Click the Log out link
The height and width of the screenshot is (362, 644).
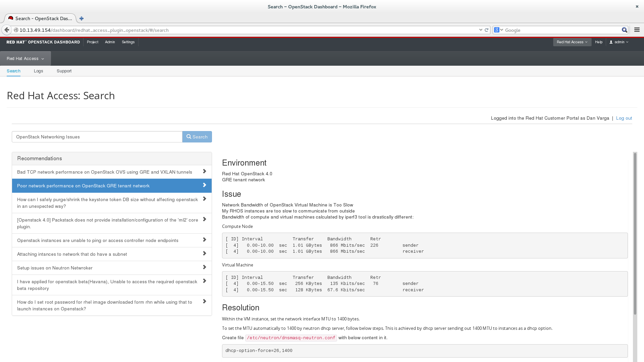tap(624, 118)
